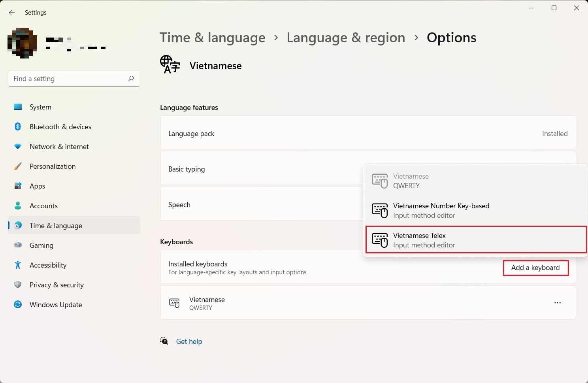Image resolution: width=588 pixels, height=383 pixels.
Task: Focus the Find a setting box
Action: click(74, 78)
